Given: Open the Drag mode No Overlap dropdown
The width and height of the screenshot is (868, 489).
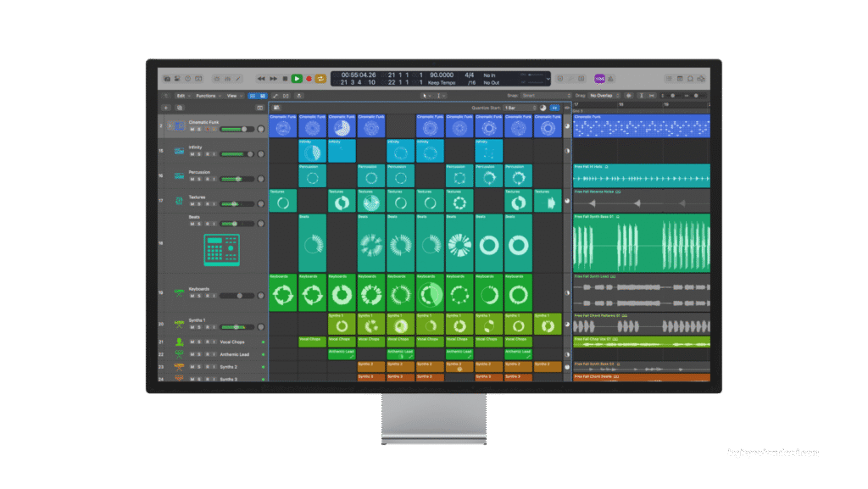Looking at the screenshot, I should click(606, 96).
